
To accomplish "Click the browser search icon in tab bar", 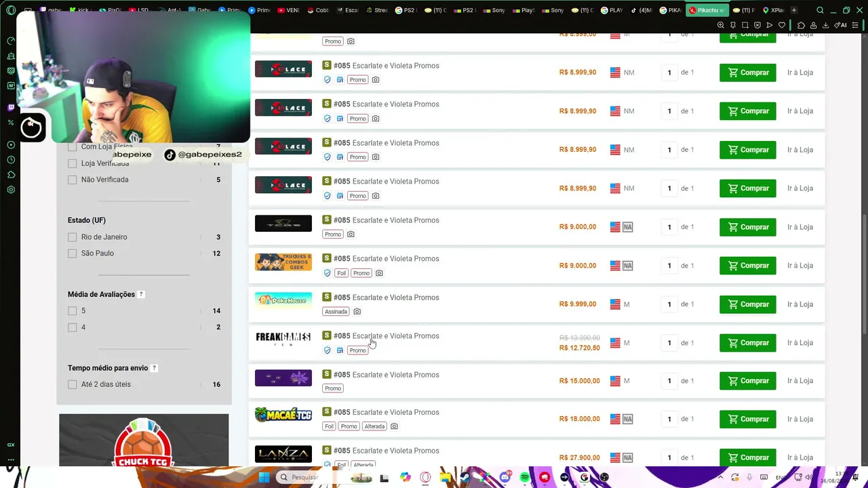I will point(820,10).
